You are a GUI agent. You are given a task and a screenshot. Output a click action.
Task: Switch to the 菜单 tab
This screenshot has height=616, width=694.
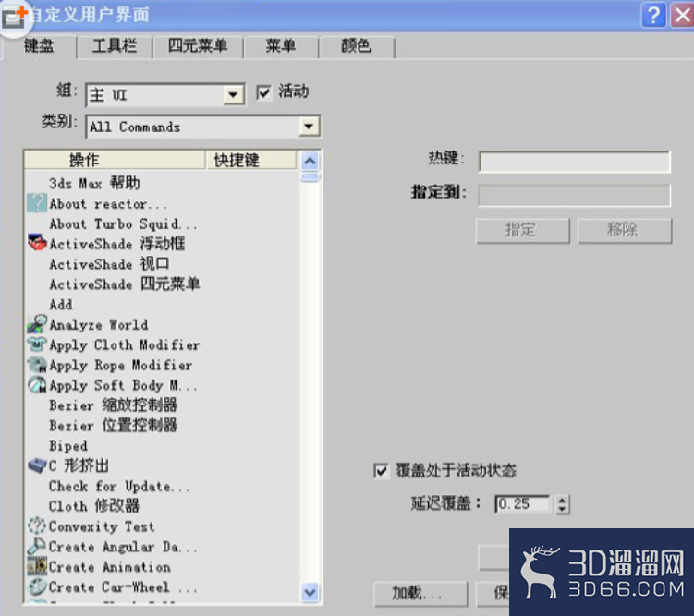pyautogui.click(x=281, y=45)
